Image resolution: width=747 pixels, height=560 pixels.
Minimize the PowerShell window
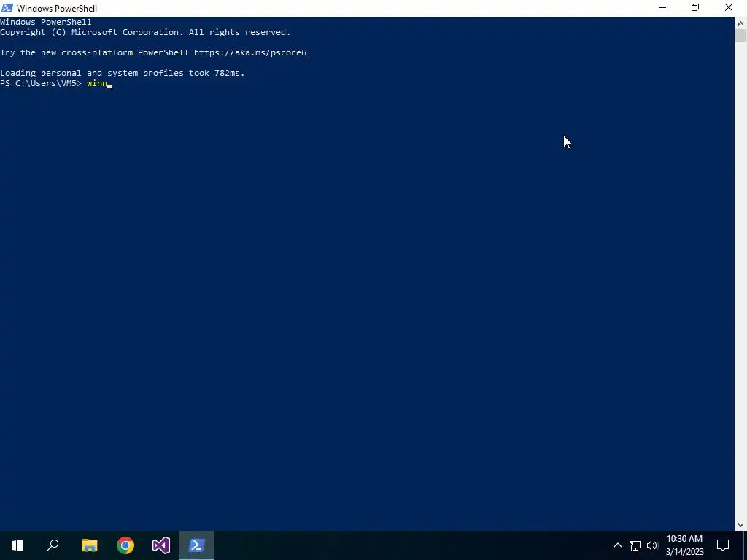coord(662,8)
